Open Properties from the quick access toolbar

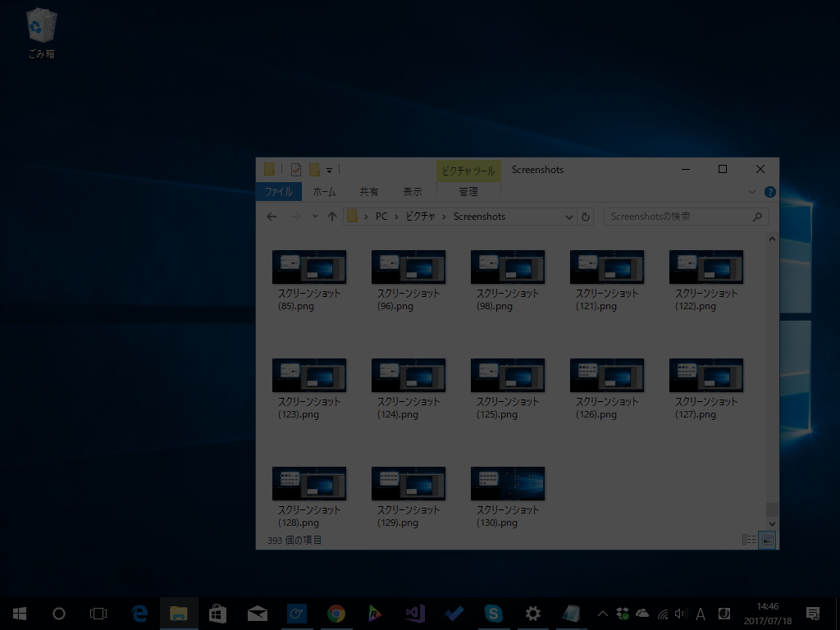pos(296,170)
